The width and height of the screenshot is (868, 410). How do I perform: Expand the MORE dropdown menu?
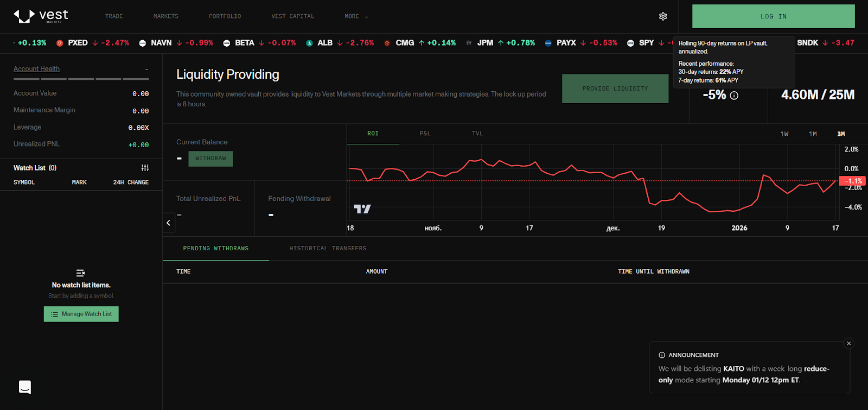coord(356,16)
